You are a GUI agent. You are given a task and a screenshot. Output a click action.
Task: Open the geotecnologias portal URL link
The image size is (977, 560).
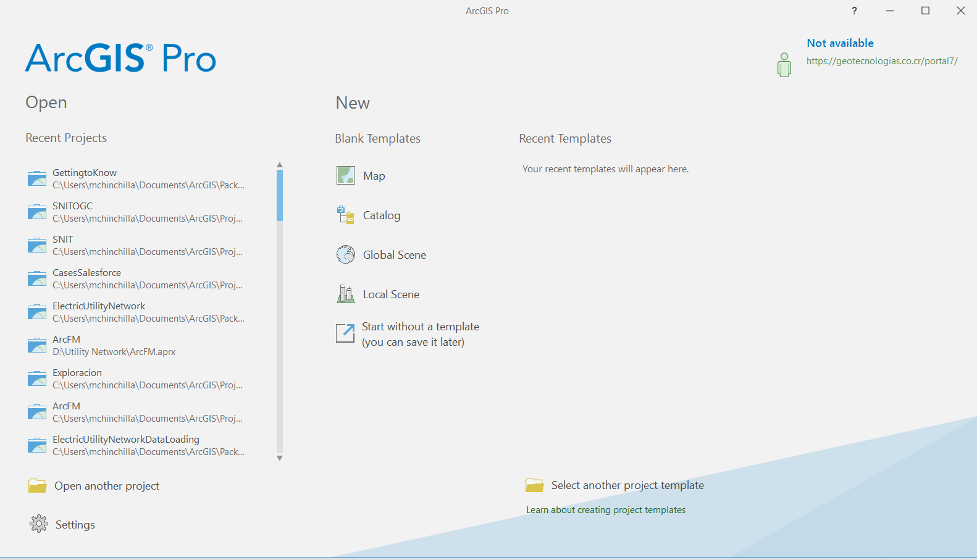click(x=882, y=61)
